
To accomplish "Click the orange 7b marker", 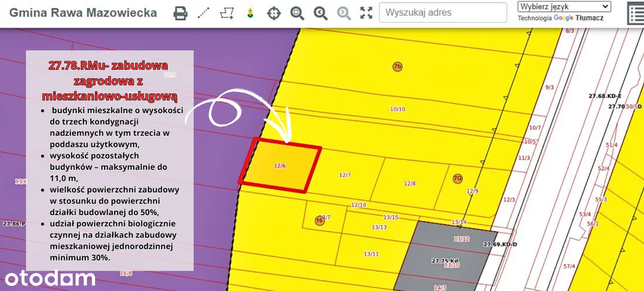I will point(397,67).
